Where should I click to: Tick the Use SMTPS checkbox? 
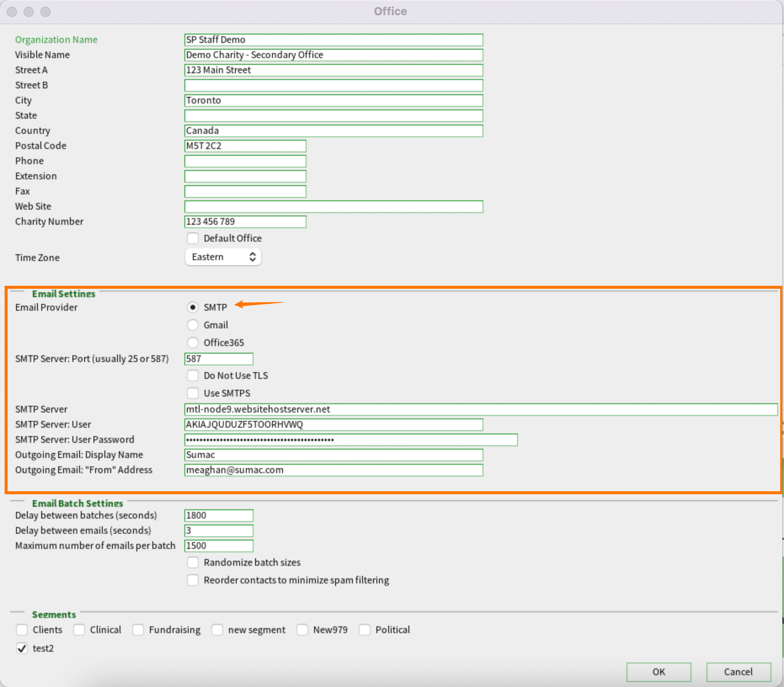(x=193, y=393)
